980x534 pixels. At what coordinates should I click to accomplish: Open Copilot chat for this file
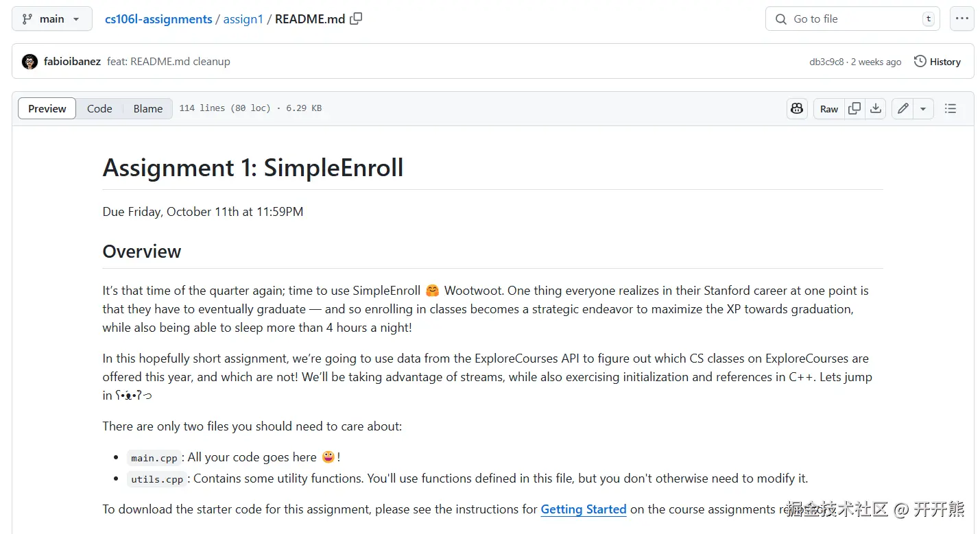797,108
